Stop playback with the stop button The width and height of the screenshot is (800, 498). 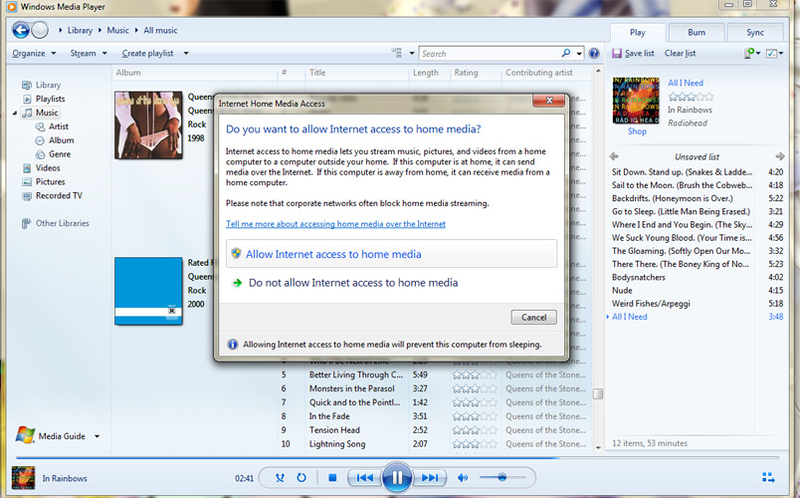pos(333,478)
